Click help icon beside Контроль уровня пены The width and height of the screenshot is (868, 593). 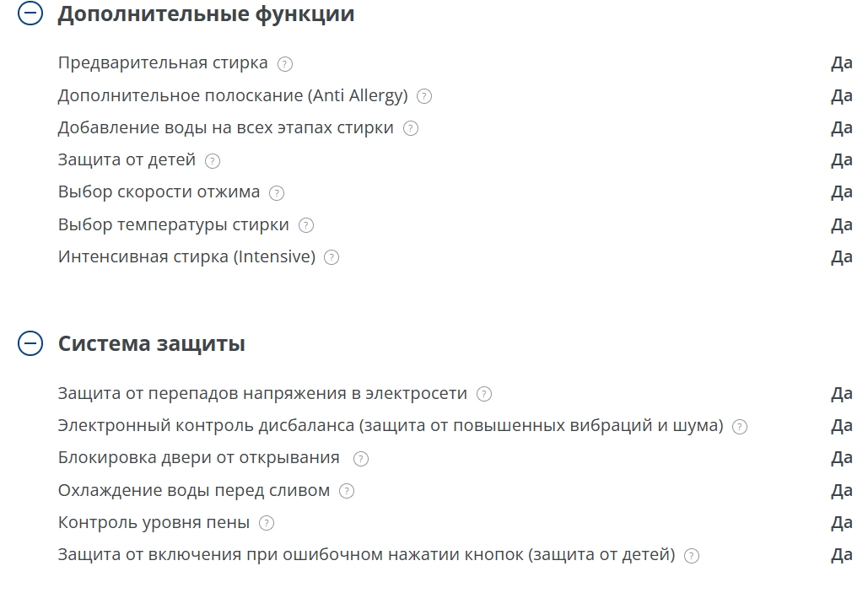(267, 523)
